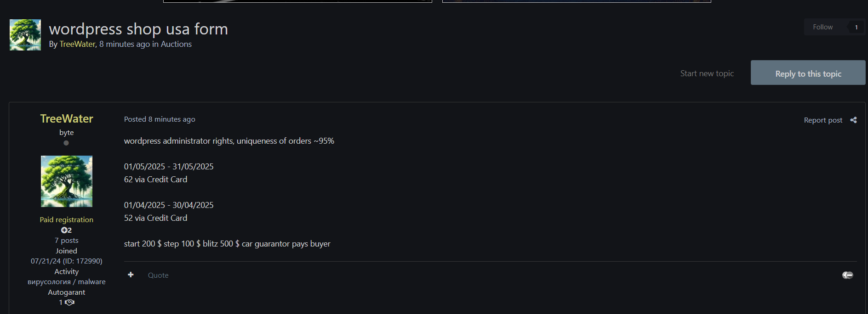868x314 pixels.
Task: Open the Auctions forum link
Action: pyautogui.click(x=176, y=44)
